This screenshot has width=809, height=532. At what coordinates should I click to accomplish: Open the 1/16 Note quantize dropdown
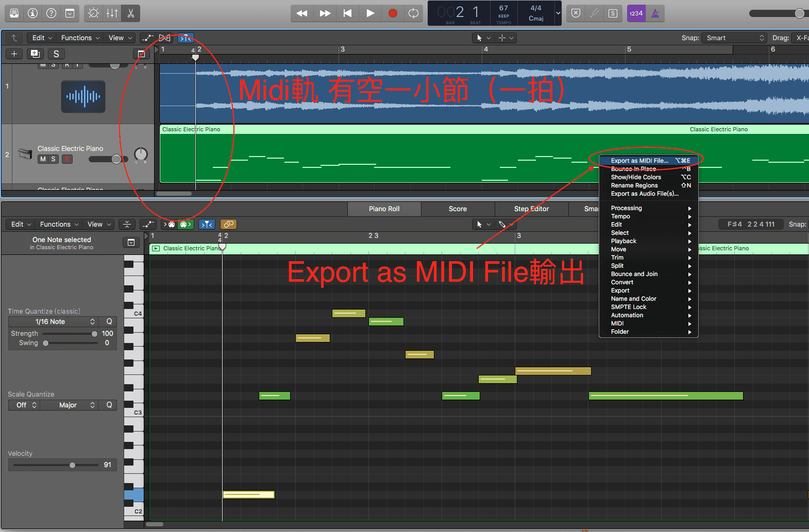(x=54, y=321)
